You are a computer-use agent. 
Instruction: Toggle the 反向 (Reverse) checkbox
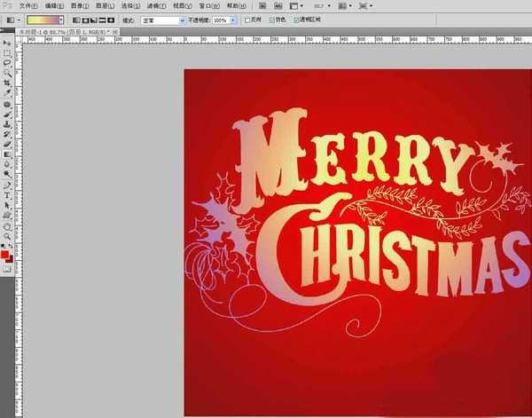pyautogui.click(x=247, y=19)
